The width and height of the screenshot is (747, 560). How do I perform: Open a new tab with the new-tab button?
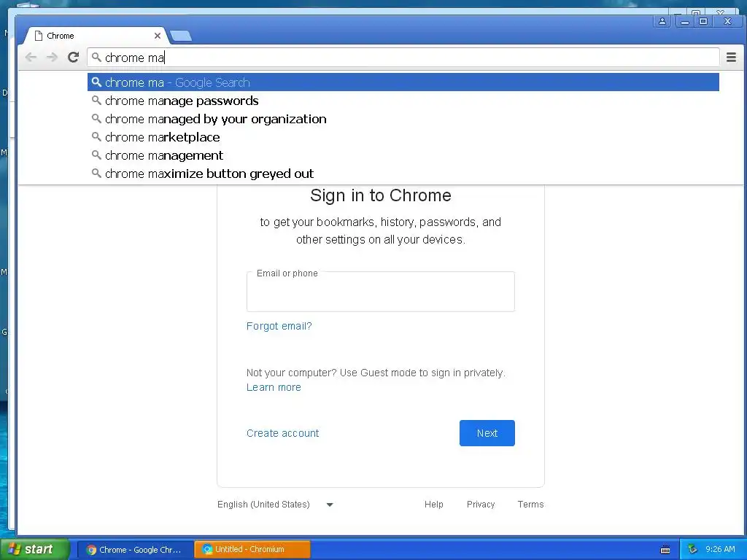[x=181, y=36]
